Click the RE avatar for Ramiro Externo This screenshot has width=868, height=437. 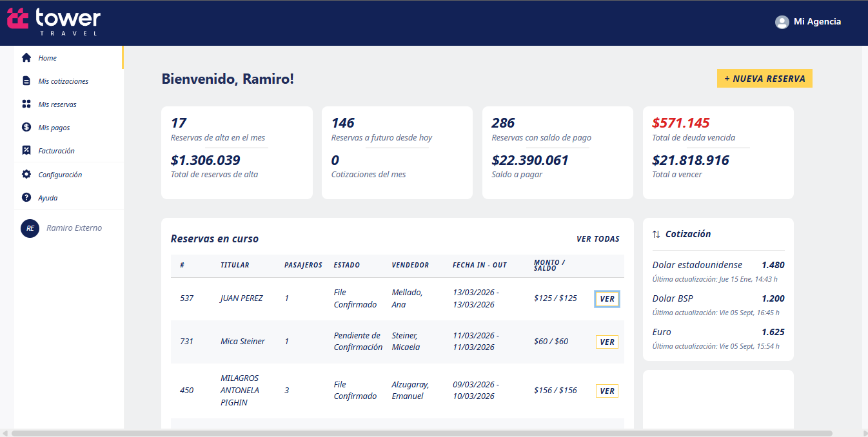tap(30, 228)
